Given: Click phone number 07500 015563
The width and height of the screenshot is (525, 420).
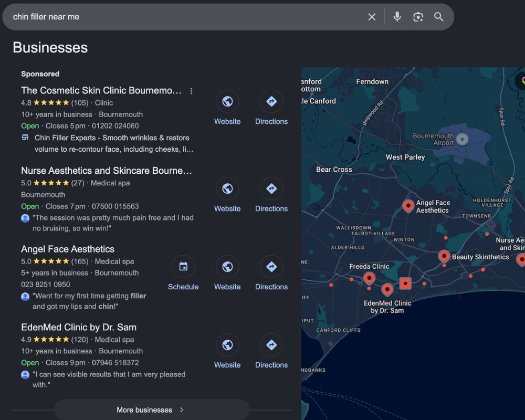Looking at the screenshot, I should pos(115,206).
